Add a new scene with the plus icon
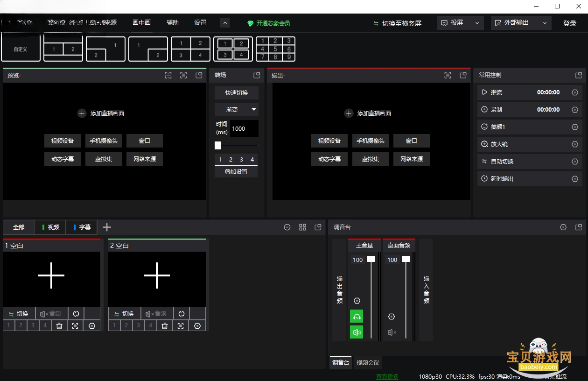Image resolution: width=588 pixels, height=381 pixels. coord(107,227)
